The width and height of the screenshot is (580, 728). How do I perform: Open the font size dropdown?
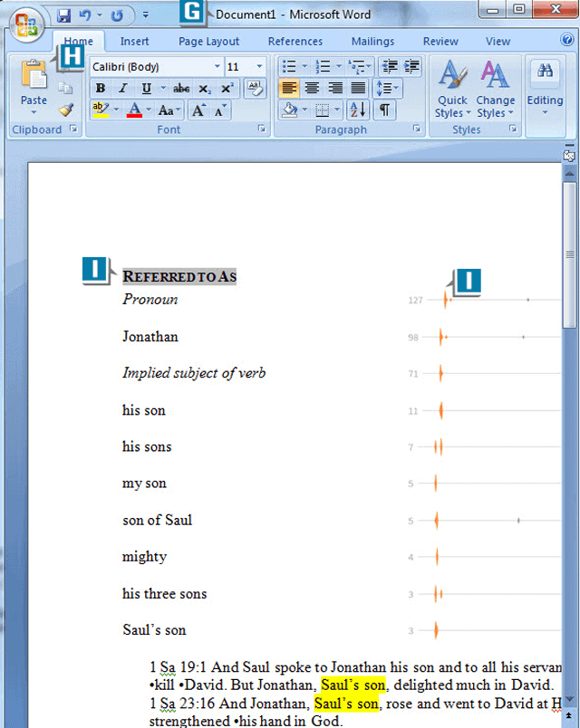pos(259,67)
